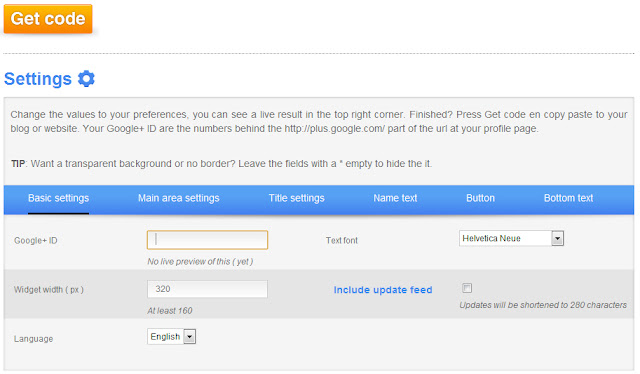Click the Google+ ID label
Viewport: 640px width, 374px height.
click(36, 240)
